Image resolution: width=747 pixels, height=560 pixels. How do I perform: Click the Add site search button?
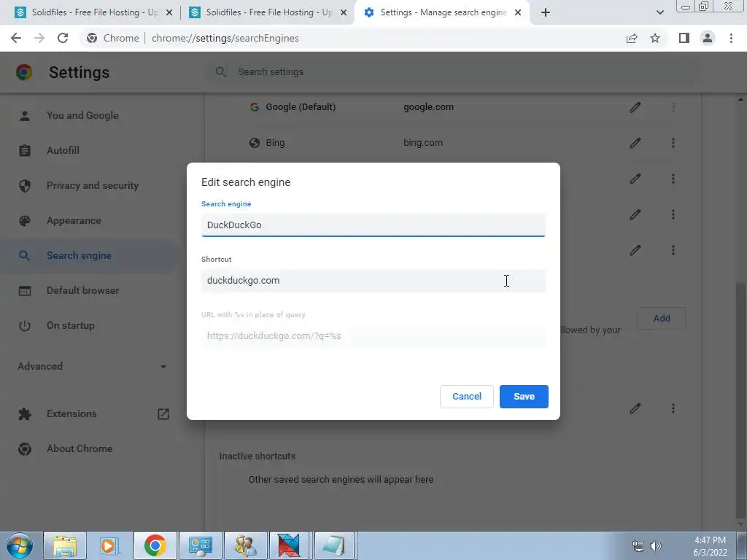(x=662, y=318)
